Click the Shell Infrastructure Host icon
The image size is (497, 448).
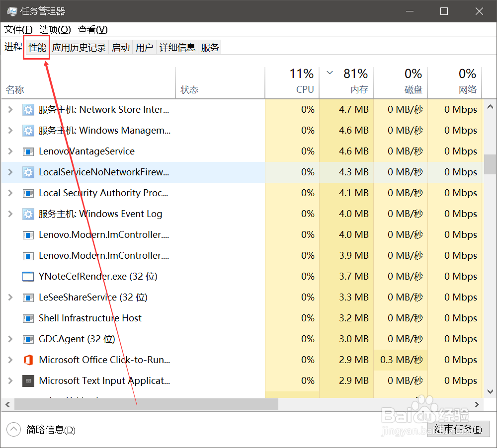pyautogui.click(x=28, y=318)
